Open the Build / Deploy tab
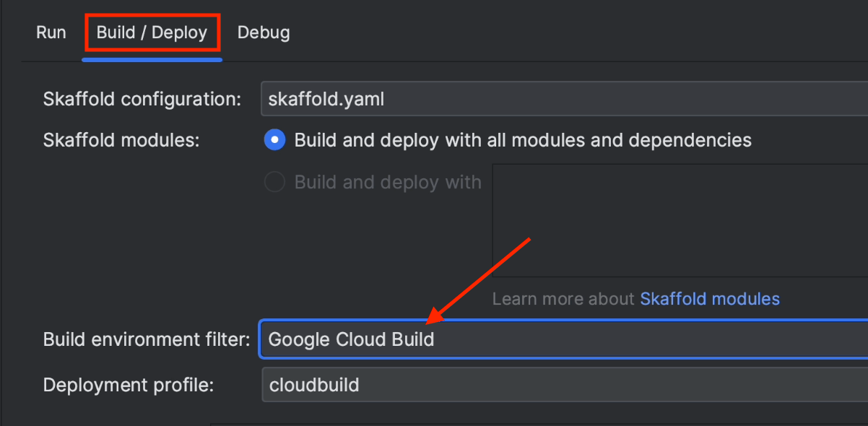868x426 pixels. (x=152, y=32)
